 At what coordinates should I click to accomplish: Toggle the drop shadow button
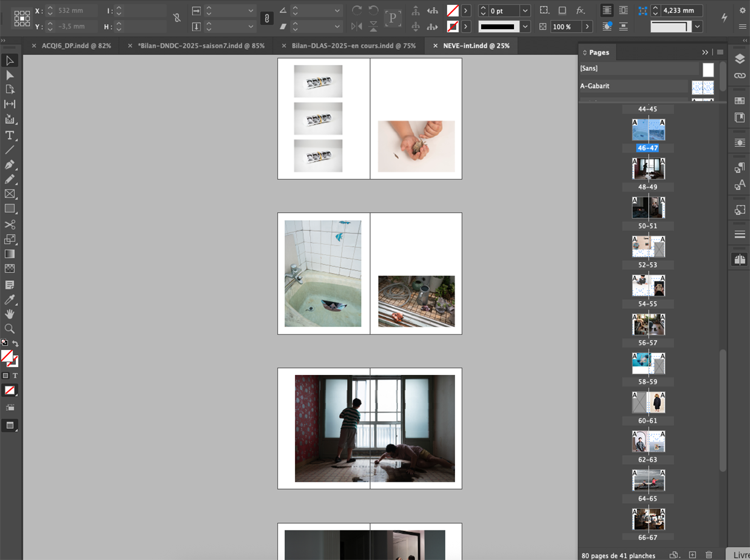(562, 10)
